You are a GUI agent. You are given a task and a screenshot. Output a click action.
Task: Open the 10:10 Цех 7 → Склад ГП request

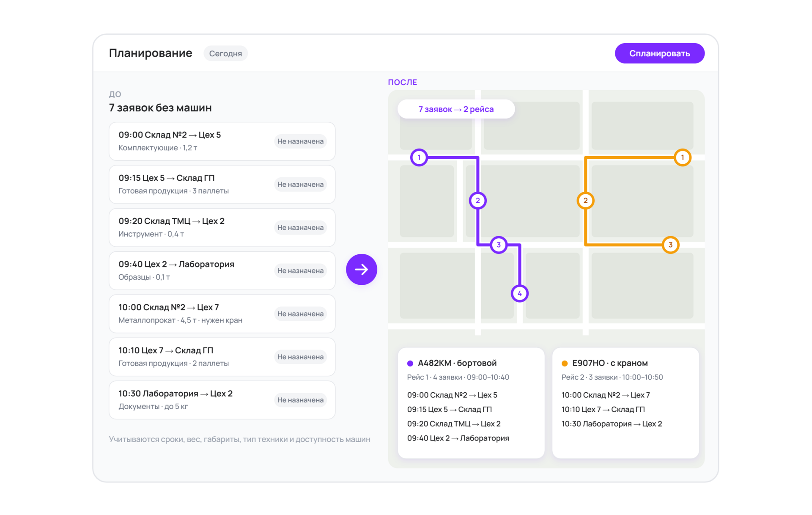(222, 357)
